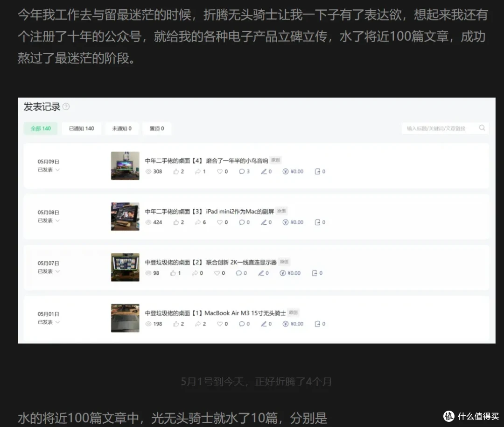Click the heart icon in the iPad mini2 row
The height and width of the screenshot is (427, 504).
pos(220,222)
